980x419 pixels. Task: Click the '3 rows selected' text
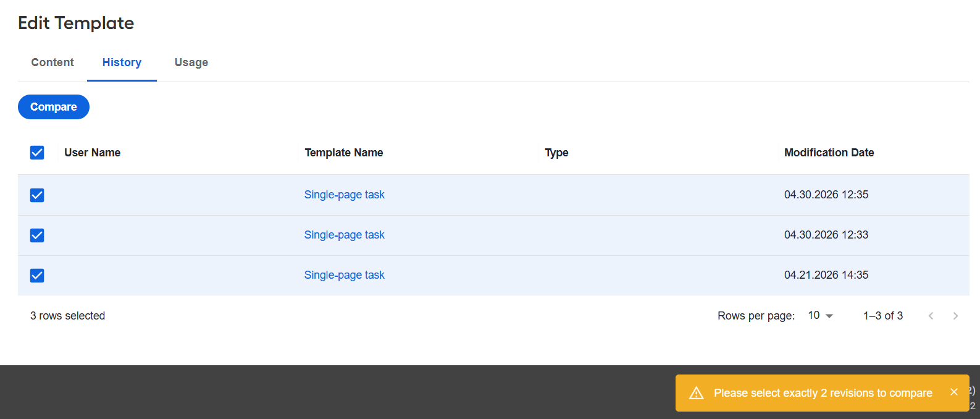tap(68, 316)
